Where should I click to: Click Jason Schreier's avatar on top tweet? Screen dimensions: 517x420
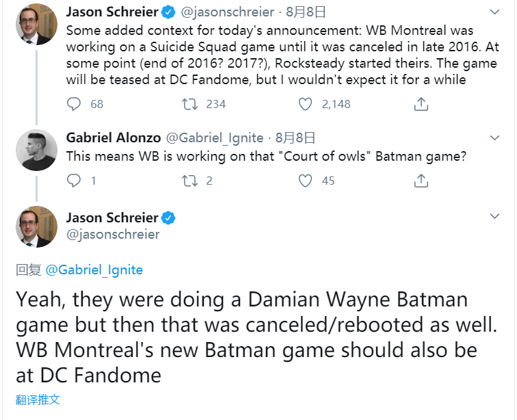36,25
